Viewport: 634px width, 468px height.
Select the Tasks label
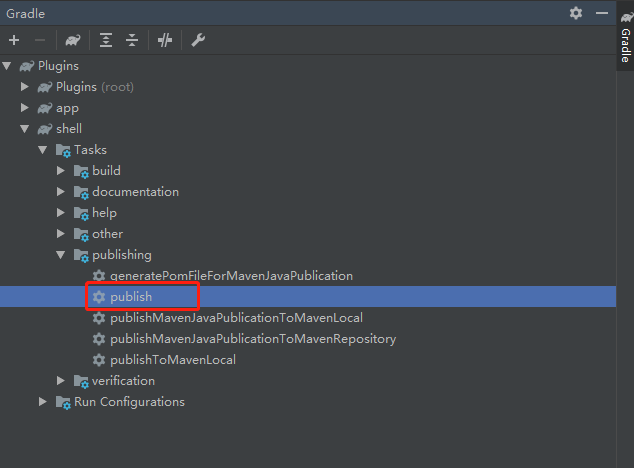tap(90, 150)
